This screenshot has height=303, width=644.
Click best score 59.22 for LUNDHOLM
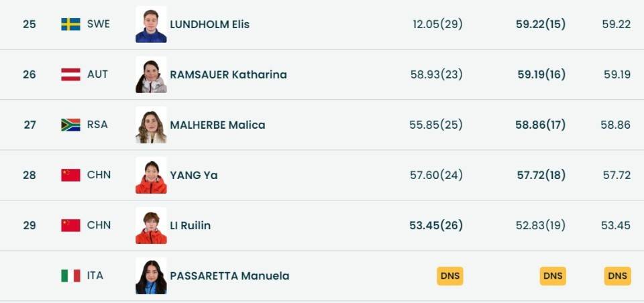coord(616,24)
